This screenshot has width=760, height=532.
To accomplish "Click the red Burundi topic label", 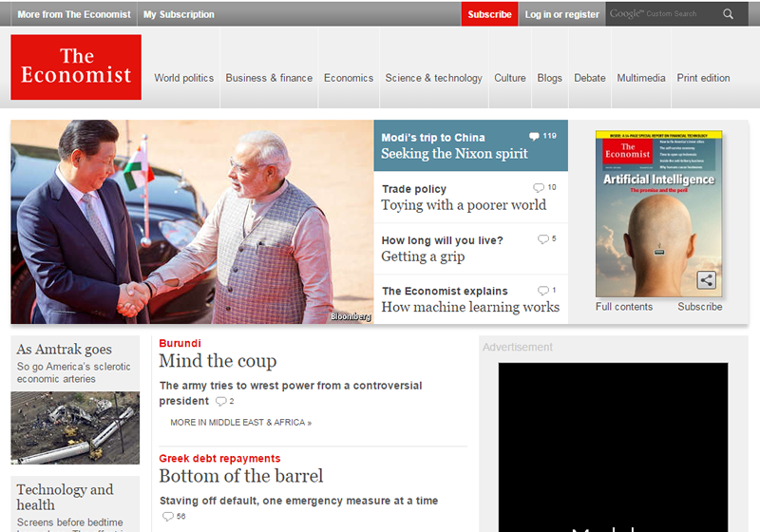I will pos(180,343).
